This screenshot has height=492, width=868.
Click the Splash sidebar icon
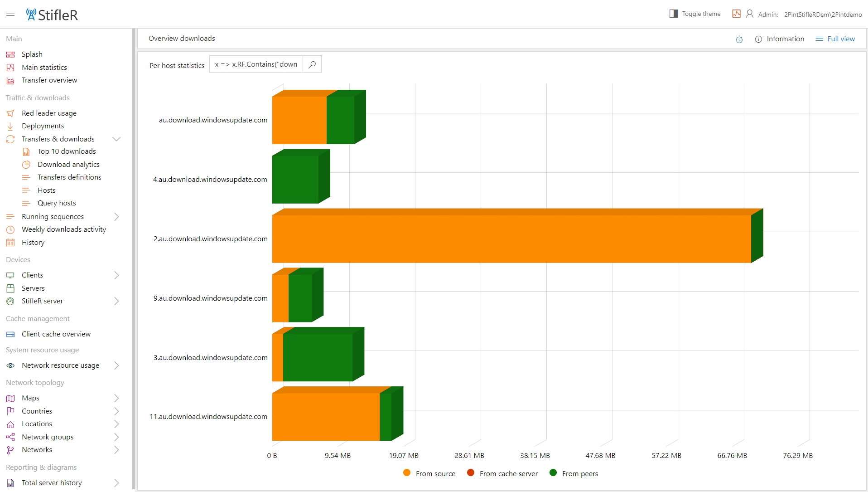click(10, 54)
